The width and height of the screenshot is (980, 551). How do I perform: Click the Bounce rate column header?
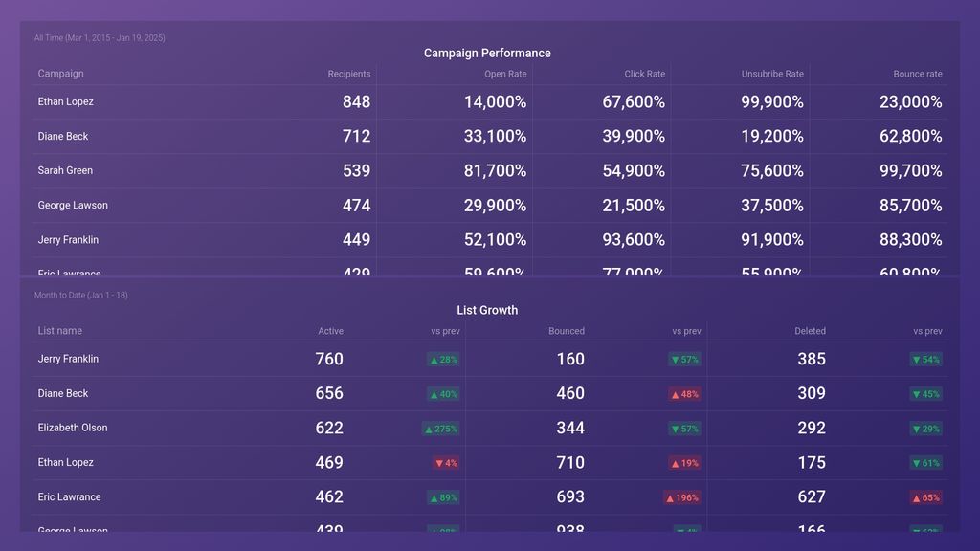coord(918,74)
